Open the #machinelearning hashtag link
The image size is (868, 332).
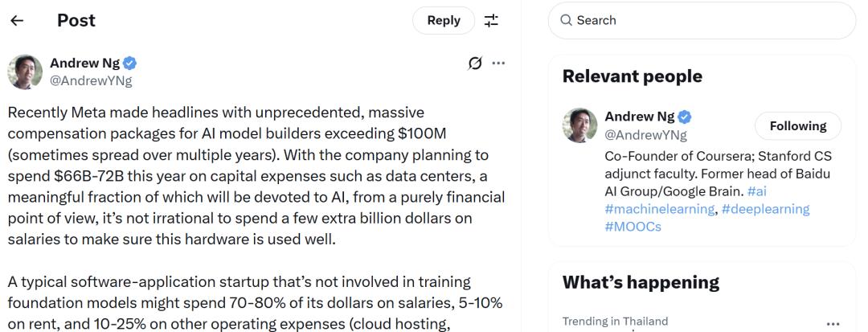[657, 209]
